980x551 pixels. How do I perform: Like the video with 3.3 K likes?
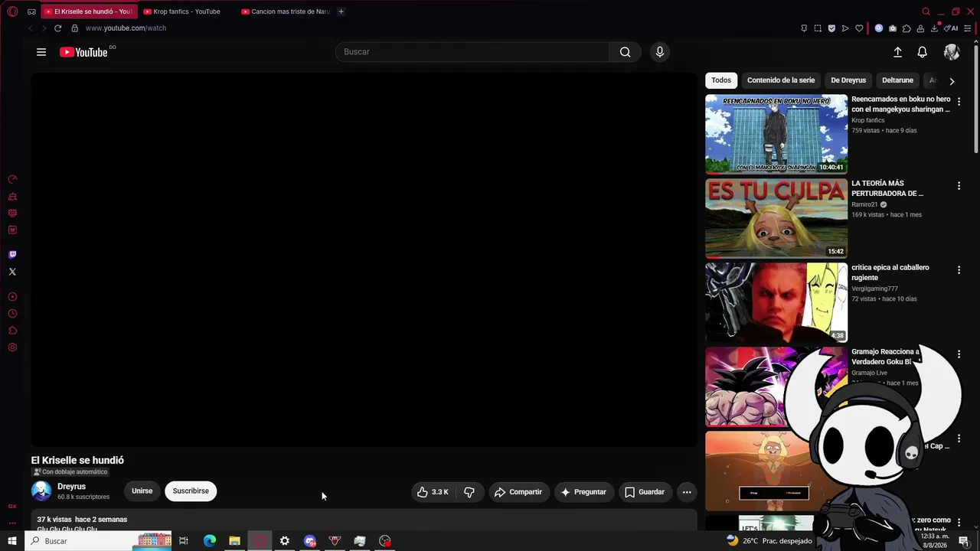[x=434, y=492]
